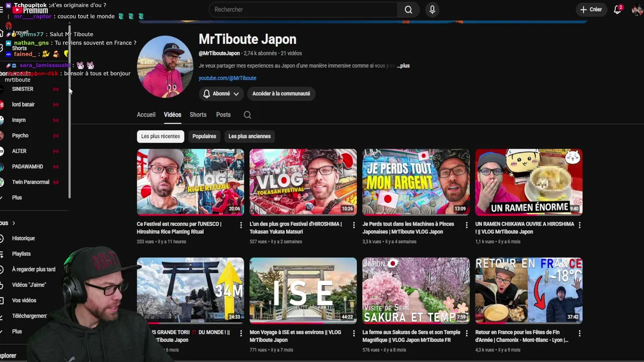This screenshot has width=644, height=362.
Task: Open the notifications bell
Action: [617, 10]
